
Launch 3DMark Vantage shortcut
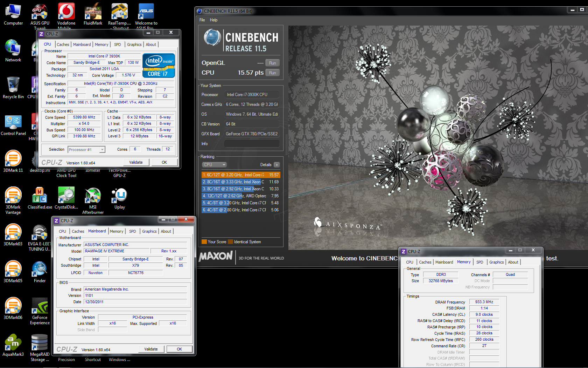pos(13,200)
